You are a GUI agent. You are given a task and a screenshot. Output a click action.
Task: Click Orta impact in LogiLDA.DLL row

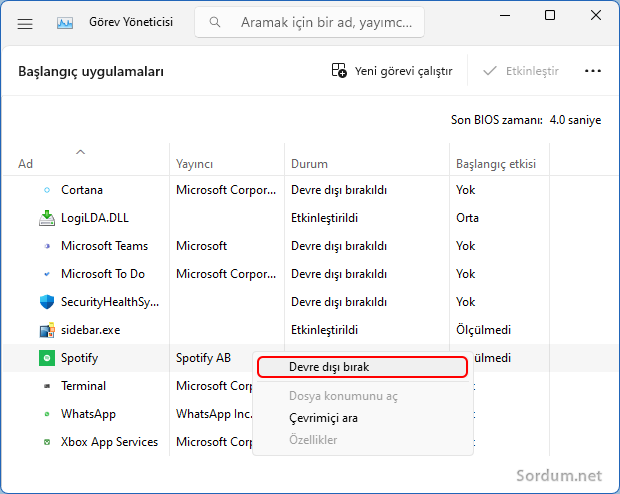tap(467, 218)
